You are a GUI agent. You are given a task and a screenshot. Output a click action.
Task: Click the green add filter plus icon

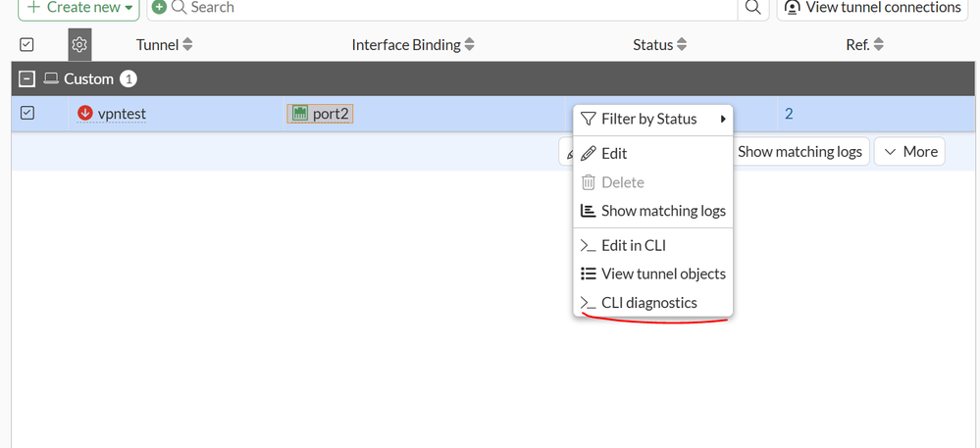tap(159, 8)
